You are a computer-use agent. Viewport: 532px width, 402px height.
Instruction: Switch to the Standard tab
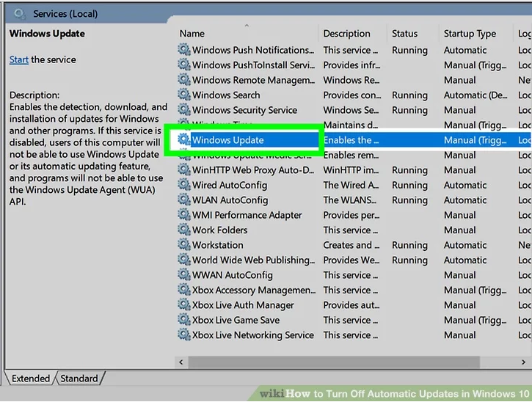coord(79,379)
